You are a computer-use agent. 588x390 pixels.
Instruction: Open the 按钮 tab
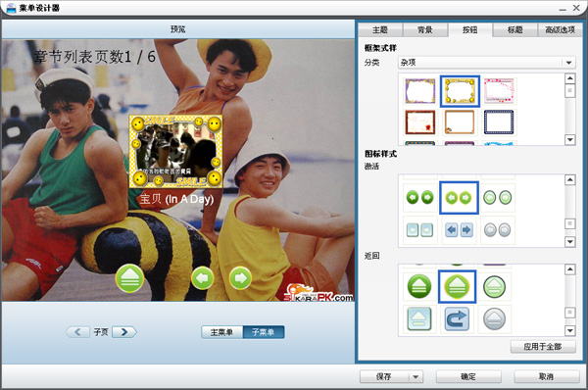pos(470,29)
